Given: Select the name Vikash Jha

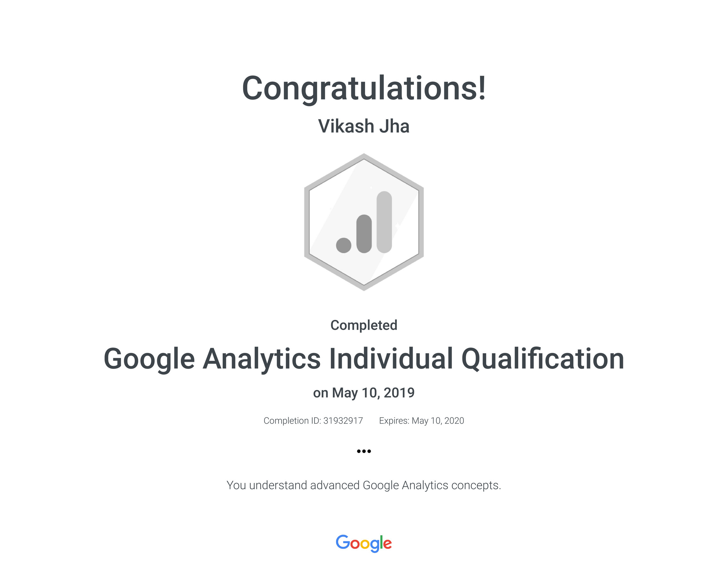Looking at the screenshot, I should coord(364,126).
